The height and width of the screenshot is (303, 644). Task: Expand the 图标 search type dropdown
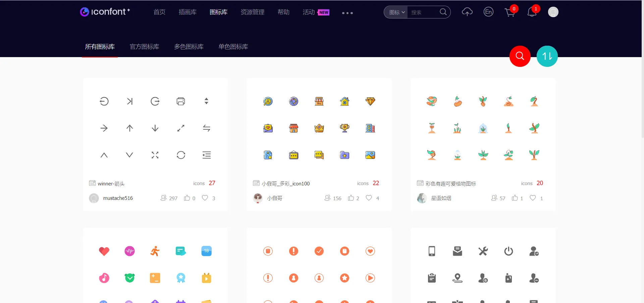(x=396, y=12)
